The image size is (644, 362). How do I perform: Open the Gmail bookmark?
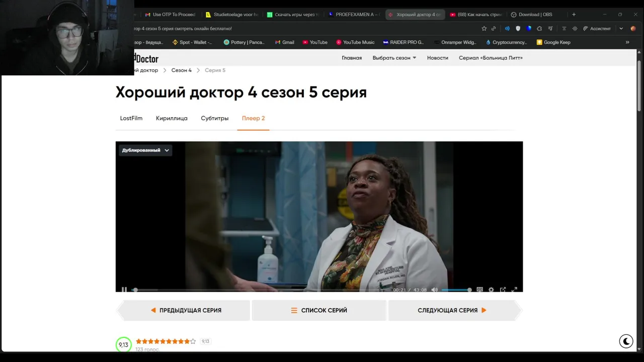pyautogui.click(x=284, y=42)
